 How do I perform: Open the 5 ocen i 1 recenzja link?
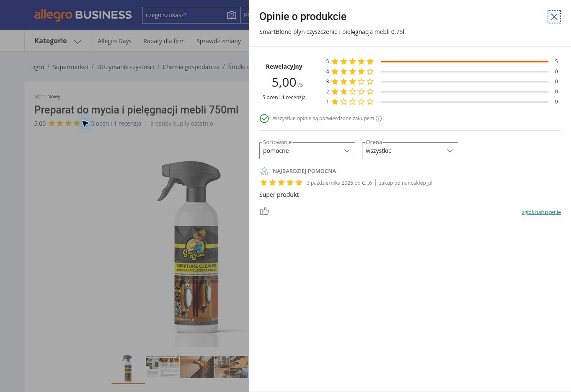coord(116,124)
